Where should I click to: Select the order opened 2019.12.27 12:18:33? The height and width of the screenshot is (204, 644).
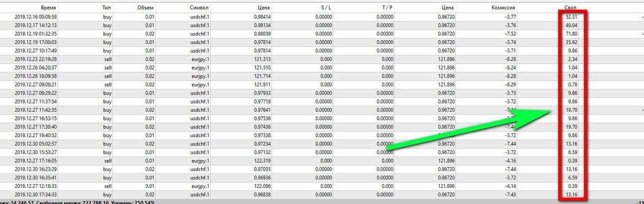322,187
